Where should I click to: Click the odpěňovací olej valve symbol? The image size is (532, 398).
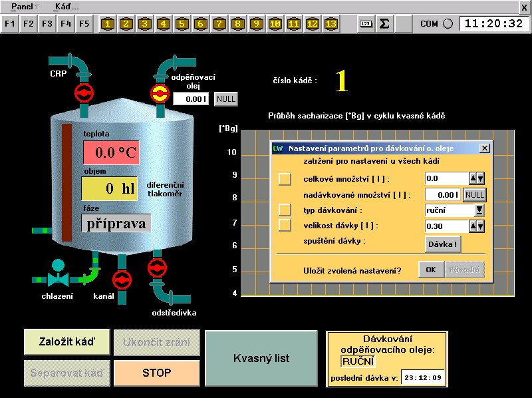point(159,93)
